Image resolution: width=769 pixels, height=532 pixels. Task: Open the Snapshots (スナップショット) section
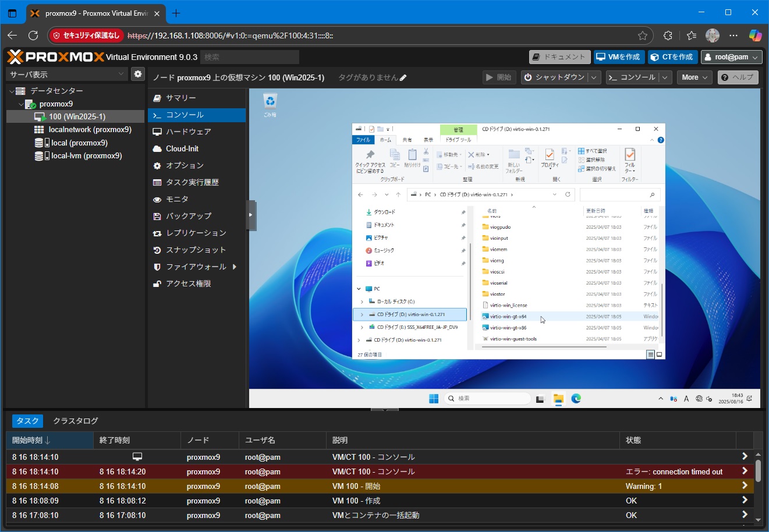pos(197,250)
